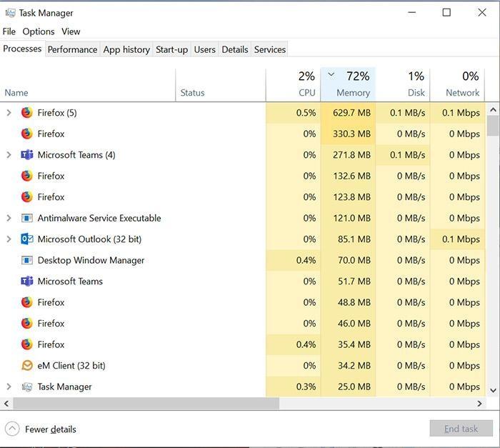Open the File menu

click(x=9, y=31)
